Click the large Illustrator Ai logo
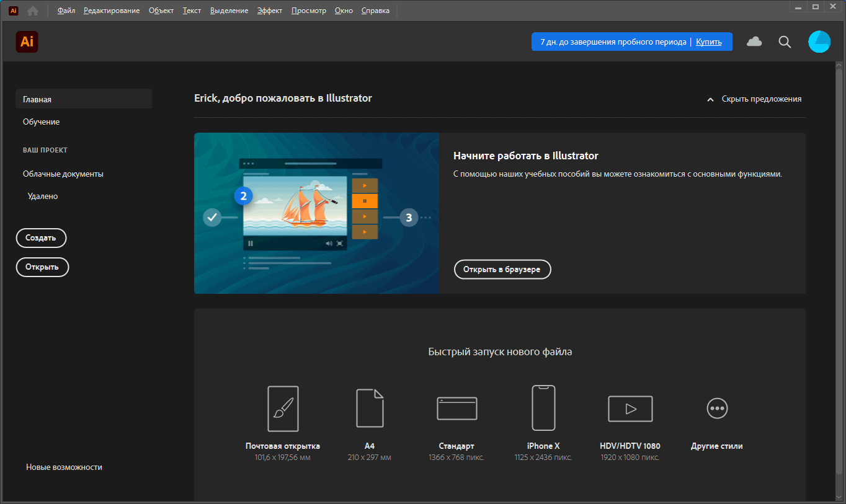Viewport: 846px width, 504px height. tap(27, 42)
